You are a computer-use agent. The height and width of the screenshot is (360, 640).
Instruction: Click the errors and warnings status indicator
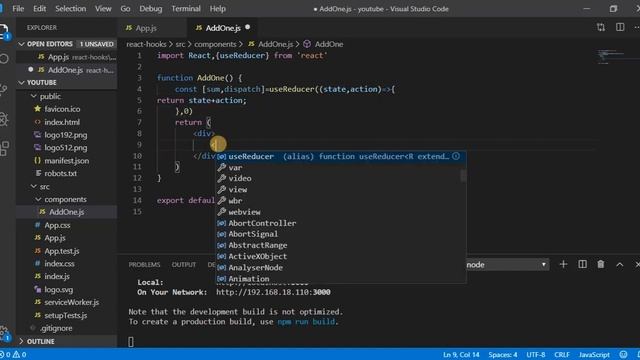click(x=13, y=354)
